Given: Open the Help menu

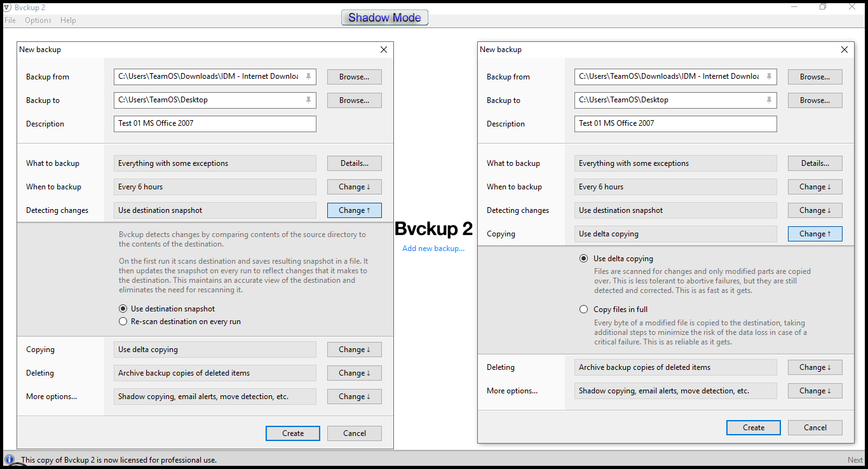Looking at the screenshot, I should click(68, 20).
